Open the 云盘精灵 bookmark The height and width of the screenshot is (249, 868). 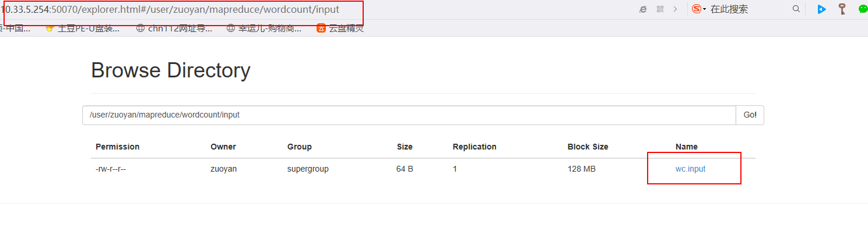click(340, 28)
